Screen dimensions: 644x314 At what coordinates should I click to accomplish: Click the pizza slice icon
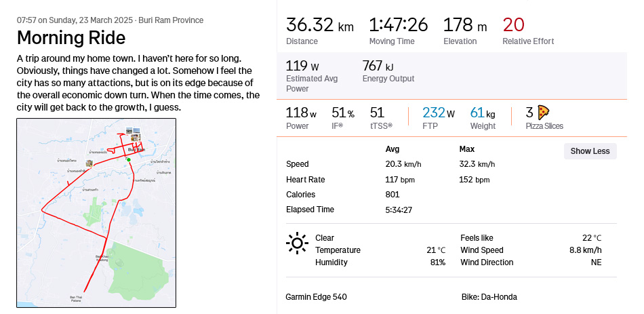[x=542, y=113]
